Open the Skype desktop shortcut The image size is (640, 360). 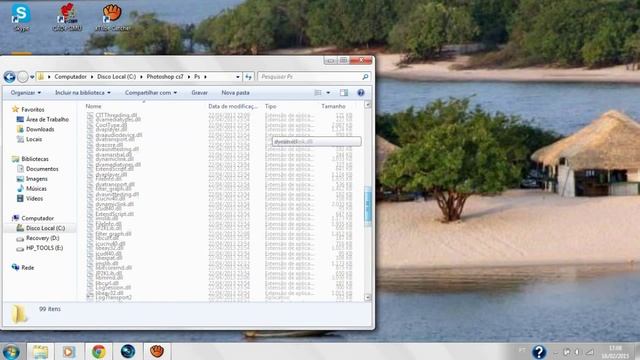click(x=21, y=16)
